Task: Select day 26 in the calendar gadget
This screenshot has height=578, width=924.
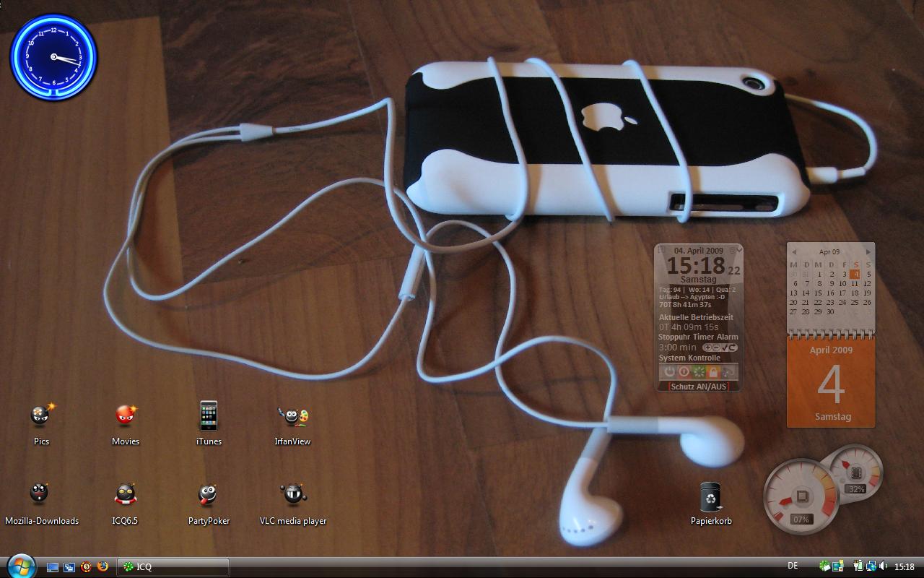Action: (x=867, y=302)
